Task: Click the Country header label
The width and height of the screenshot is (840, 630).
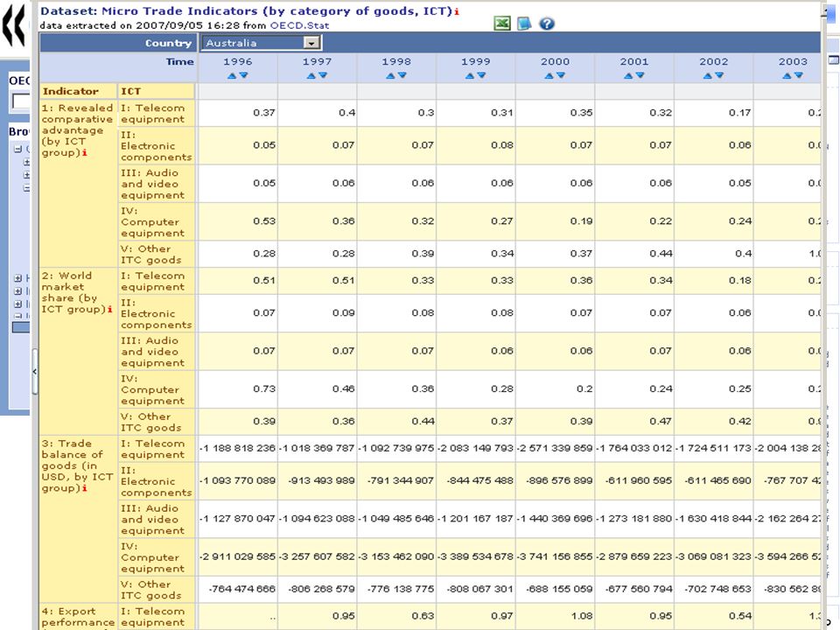Action: coord(168,43)
